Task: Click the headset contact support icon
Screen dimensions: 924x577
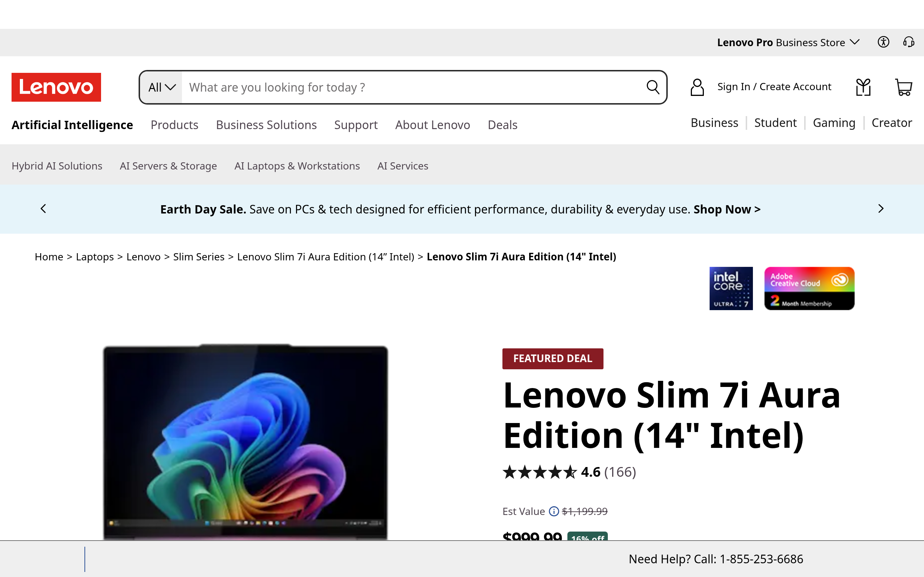Action: point(908,42)
